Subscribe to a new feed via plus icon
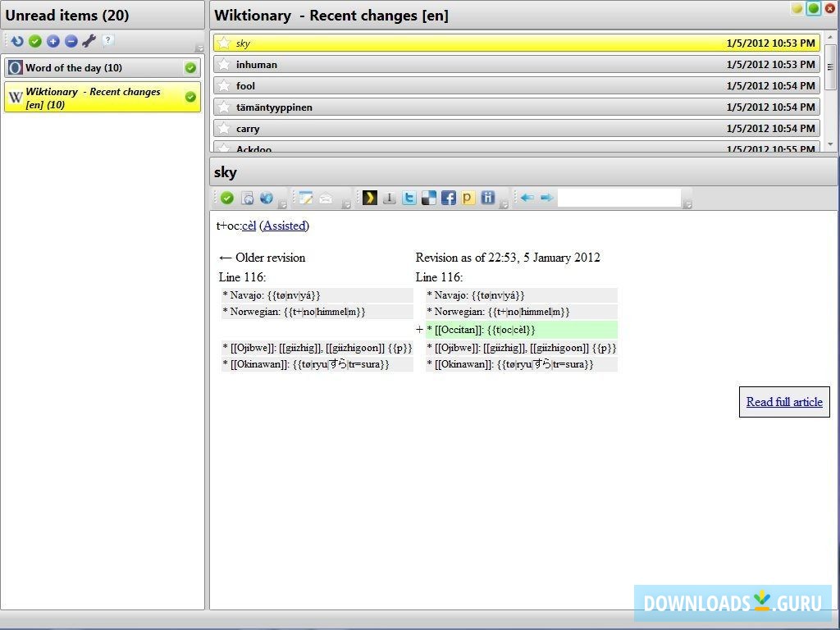Image resolution: width=840 pixels, height=630 pixels. point(52,40)
